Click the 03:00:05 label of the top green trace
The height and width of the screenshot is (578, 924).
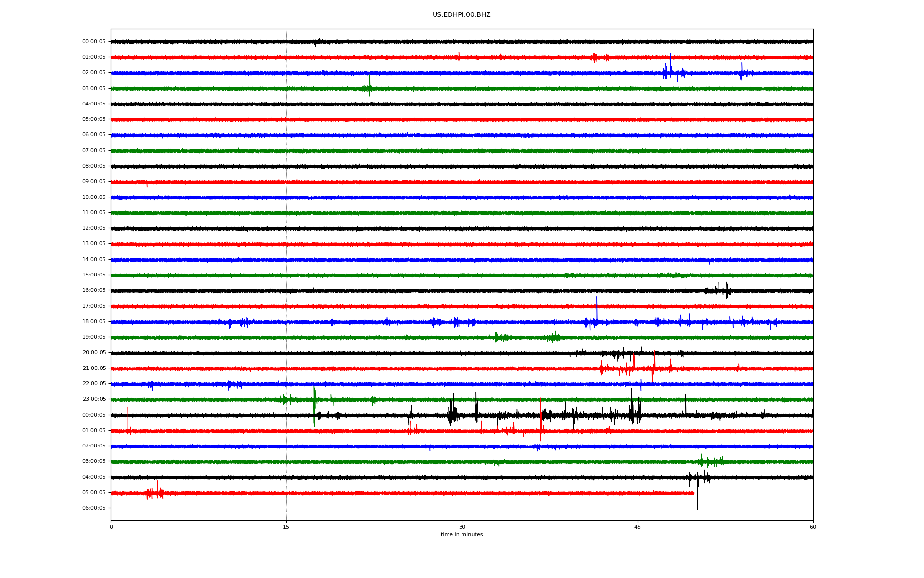pyautogui.click(x=94, y=89)
